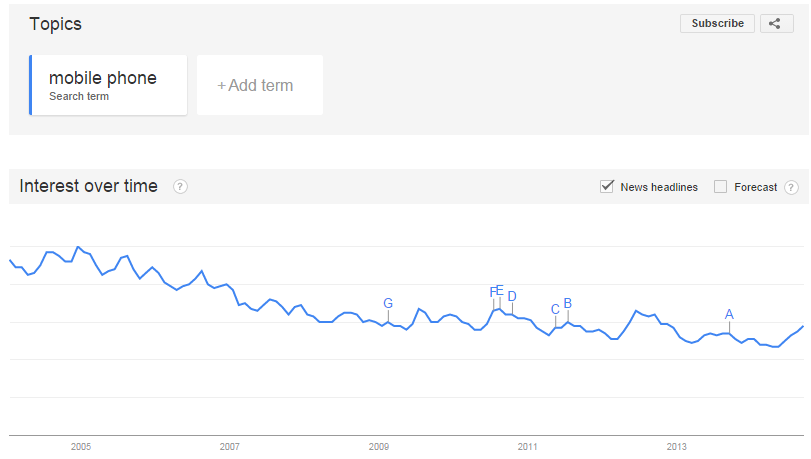Image resolution: width=811 pixels, height=459 pixels.
Task: Select news headline marker G
Action: pyautogui.click(x=388, y=303)
